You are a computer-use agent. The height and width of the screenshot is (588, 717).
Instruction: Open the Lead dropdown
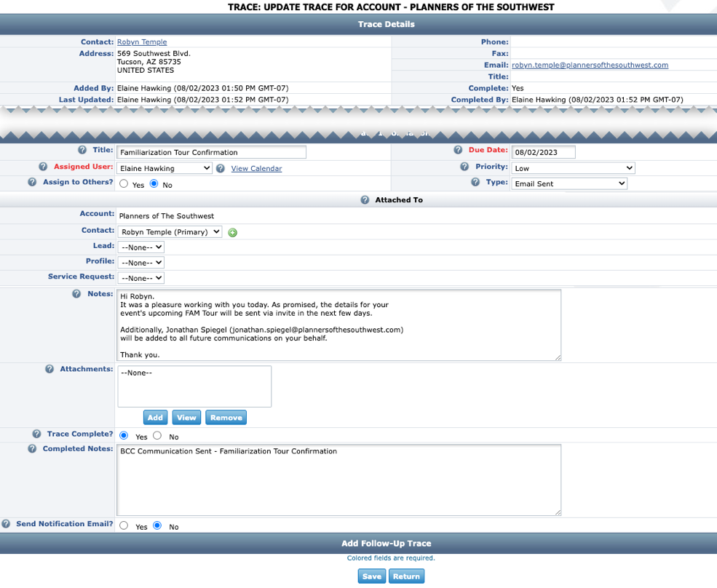point(140,247)
